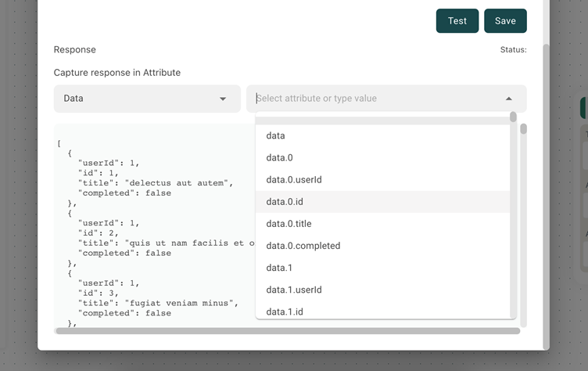Pick the 'data.0.completed' option
This screenshot has width=588, height=371.
(x=382, y=246)
